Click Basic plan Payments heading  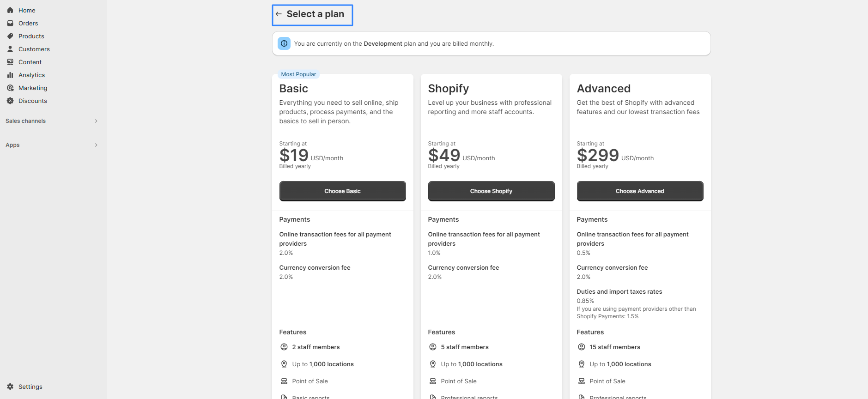coord(295,220)
